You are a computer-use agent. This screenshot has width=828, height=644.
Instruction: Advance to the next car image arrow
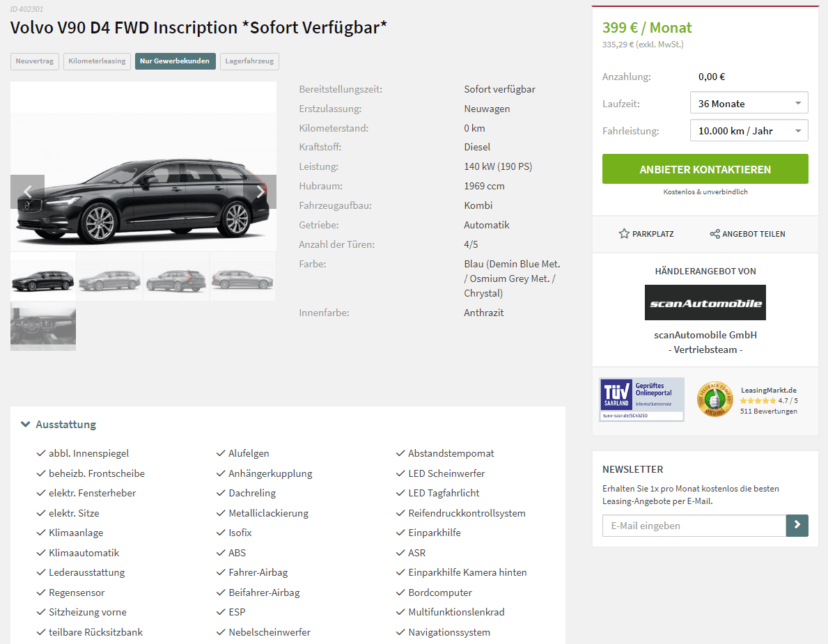260,191
